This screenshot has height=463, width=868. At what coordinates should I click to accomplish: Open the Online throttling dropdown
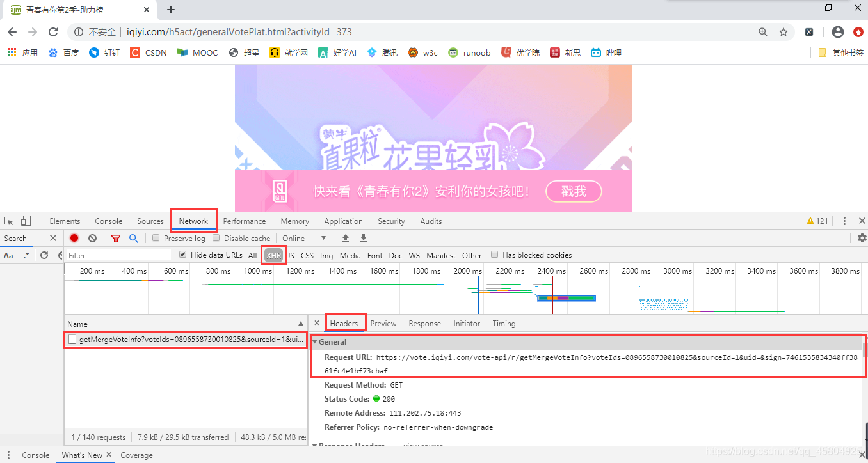304,238
